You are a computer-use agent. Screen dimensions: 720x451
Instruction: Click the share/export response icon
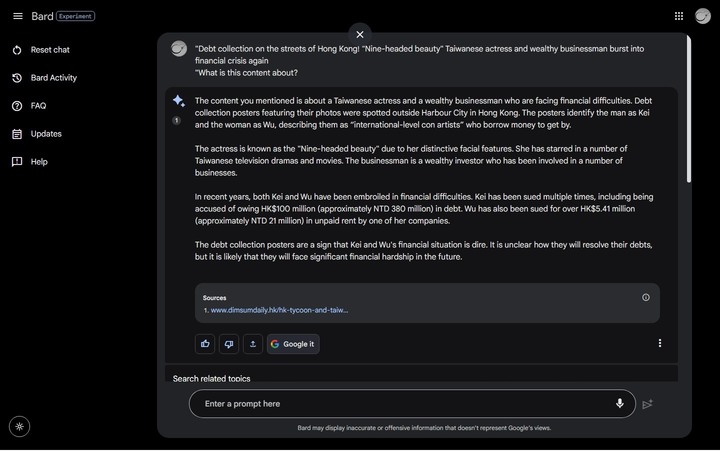pos(253,344)
